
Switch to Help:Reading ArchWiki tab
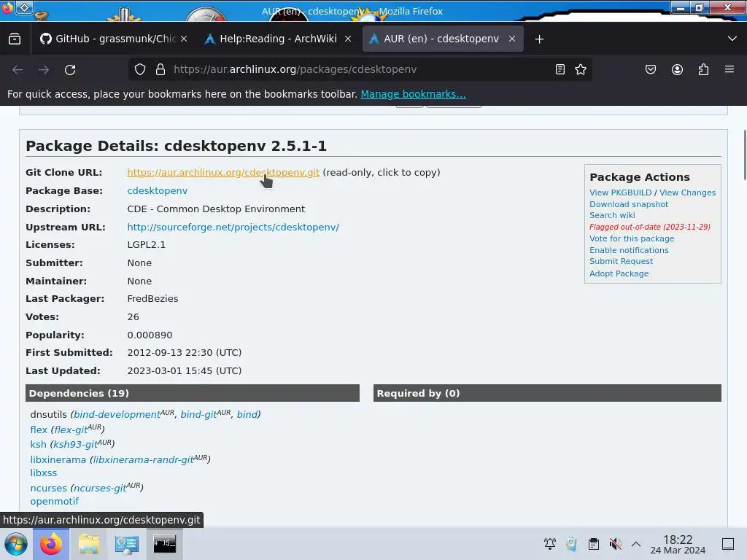pos(278,39)
